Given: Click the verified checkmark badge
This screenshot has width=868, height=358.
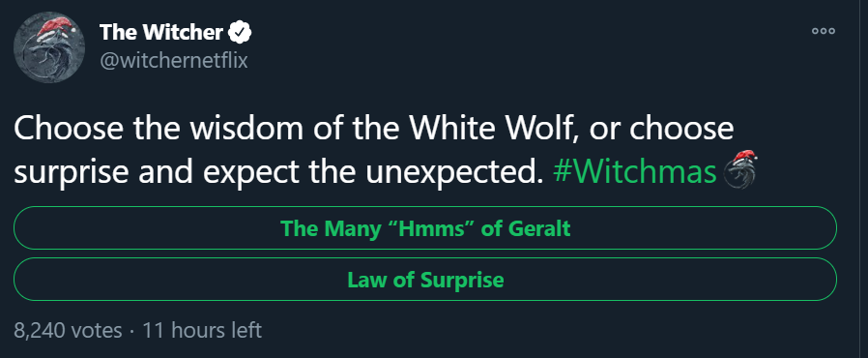Looking at the screenshot, I should pos(241,33).
